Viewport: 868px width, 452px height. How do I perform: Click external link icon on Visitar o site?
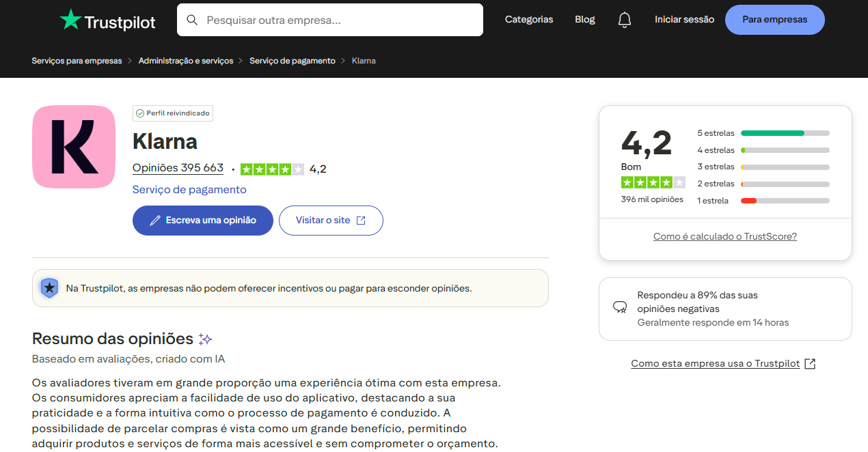click(362, 221)
